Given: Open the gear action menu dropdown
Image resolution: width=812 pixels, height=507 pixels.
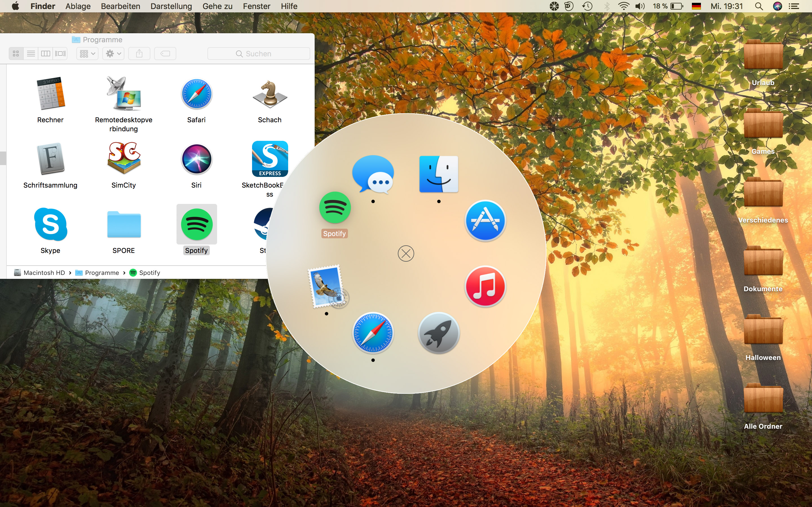Looking at the screenshot, I should pyautogui.click(x=113, y=54).
